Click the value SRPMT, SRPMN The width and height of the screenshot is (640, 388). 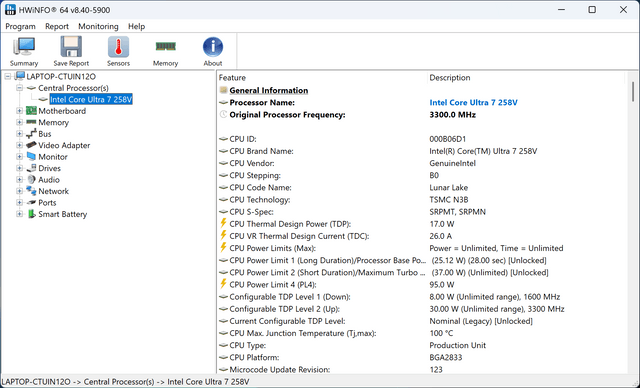(x=458, y=212)
